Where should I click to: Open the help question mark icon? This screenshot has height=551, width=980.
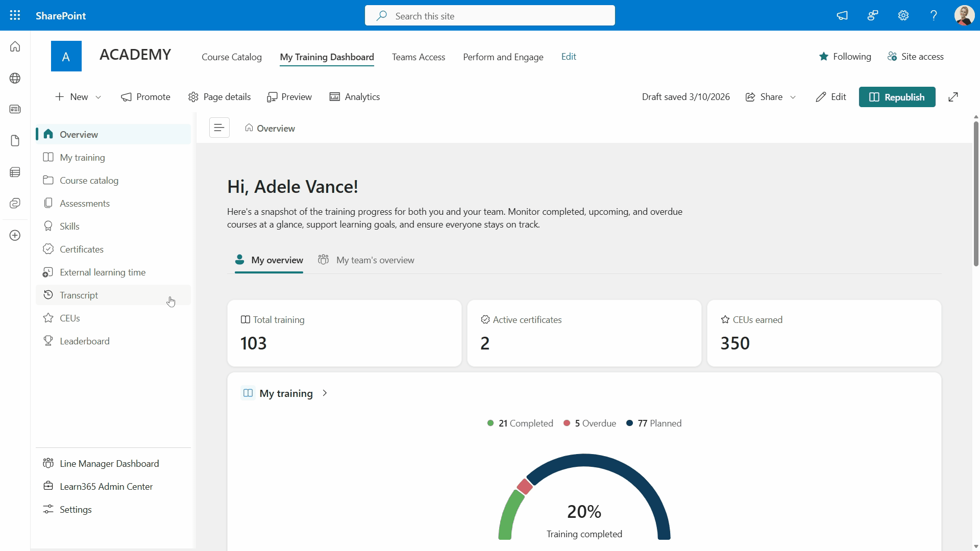pyautogui.click(x=934, y=15)
